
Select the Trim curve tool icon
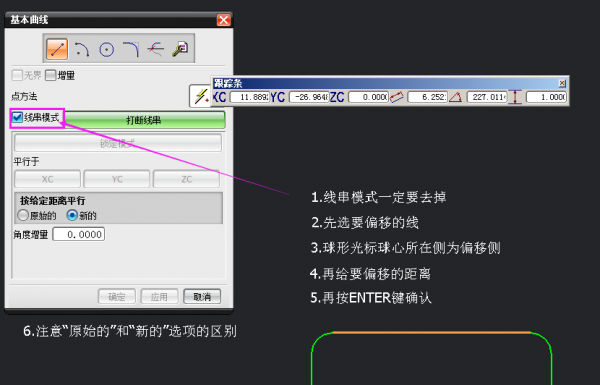click(x=155, y=49)
